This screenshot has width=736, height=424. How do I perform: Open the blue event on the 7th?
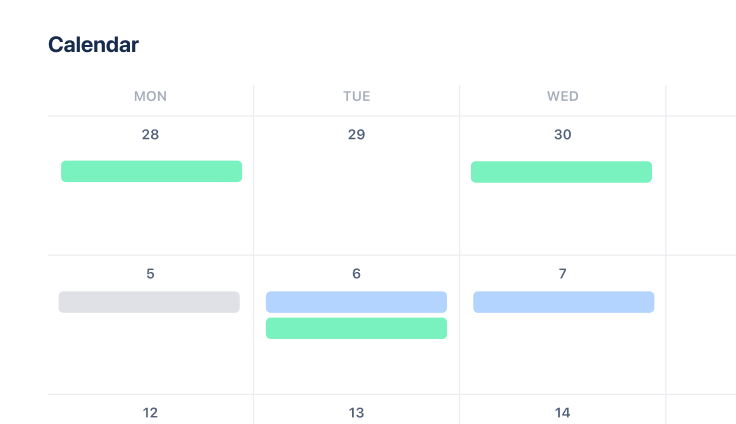point(563,302)
